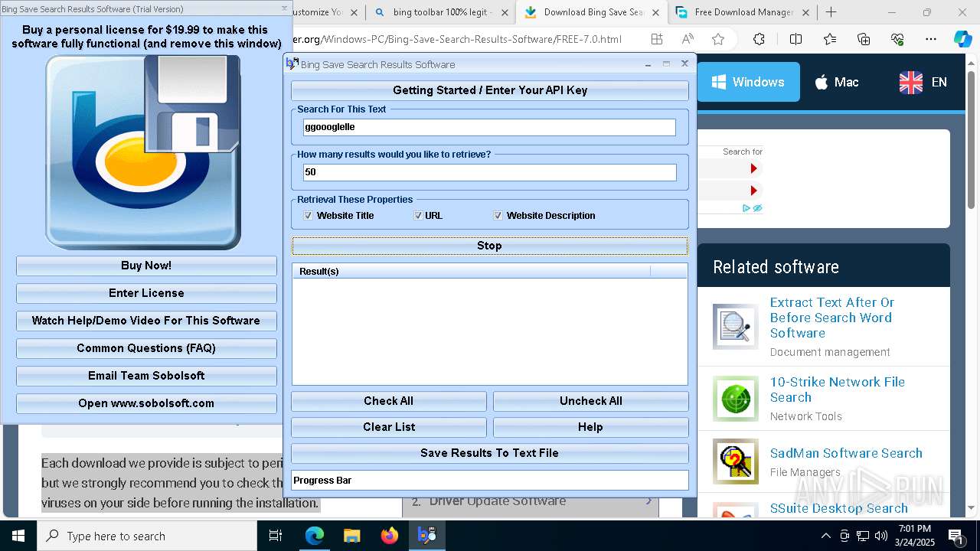Click Email Team Sobolsoft button
Image resolution: width=980 pixels, height=551 pixels.
146,376
